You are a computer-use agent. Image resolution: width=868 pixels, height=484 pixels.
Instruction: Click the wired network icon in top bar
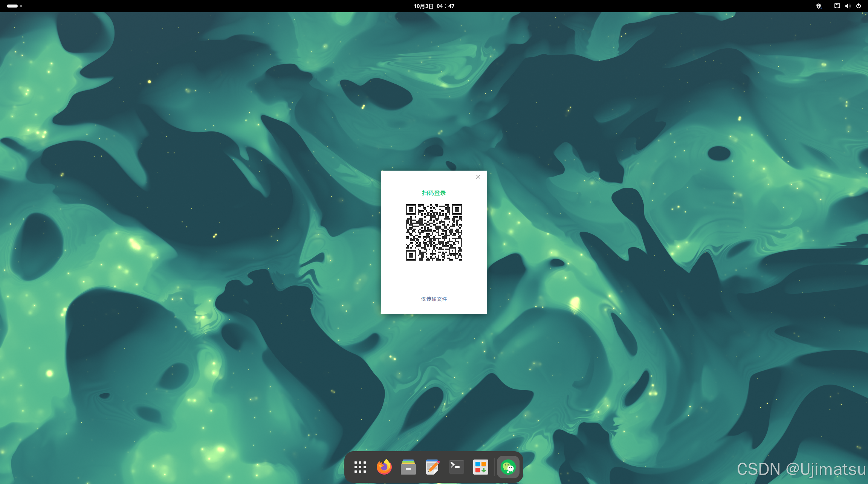[x=837, y=6]
